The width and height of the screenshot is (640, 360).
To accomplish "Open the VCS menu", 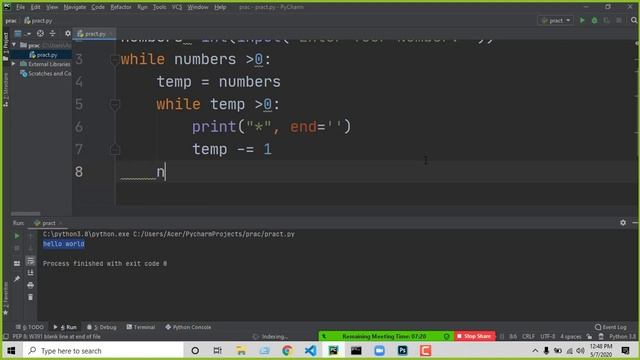I will (177, 7).
